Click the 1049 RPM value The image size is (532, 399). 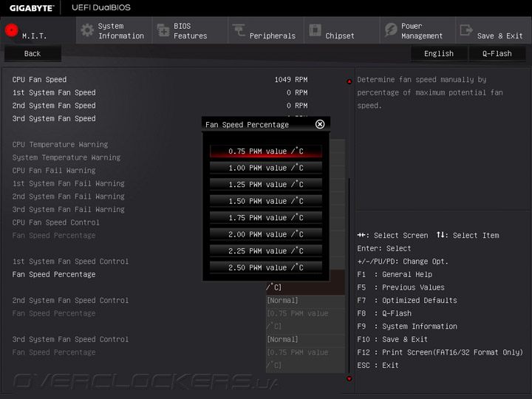(291, 79)
